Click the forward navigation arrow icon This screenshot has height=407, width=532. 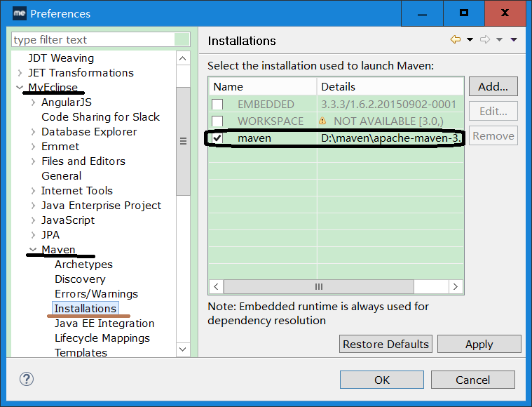(485, 40)
